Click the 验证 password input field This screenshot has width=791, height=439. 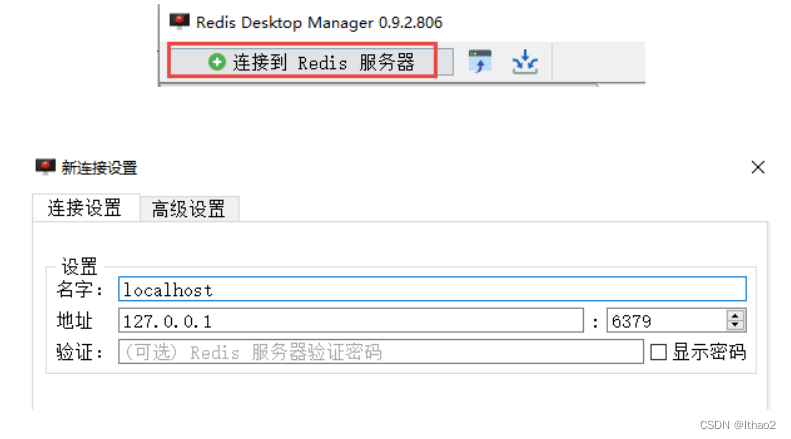click(381, 352)
